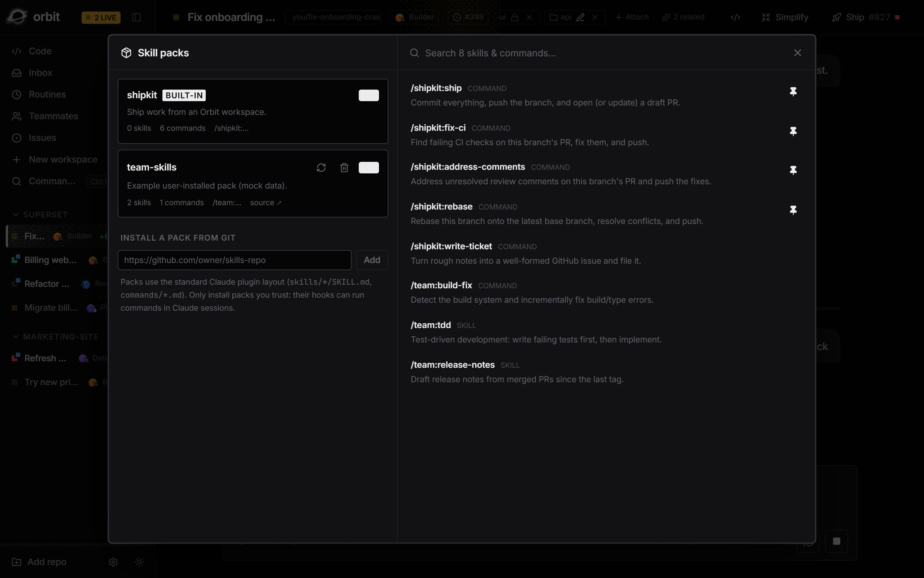The image size is (924, 578).
Task: Delete the team-skills pack
Action: click(x=344, y=168)
